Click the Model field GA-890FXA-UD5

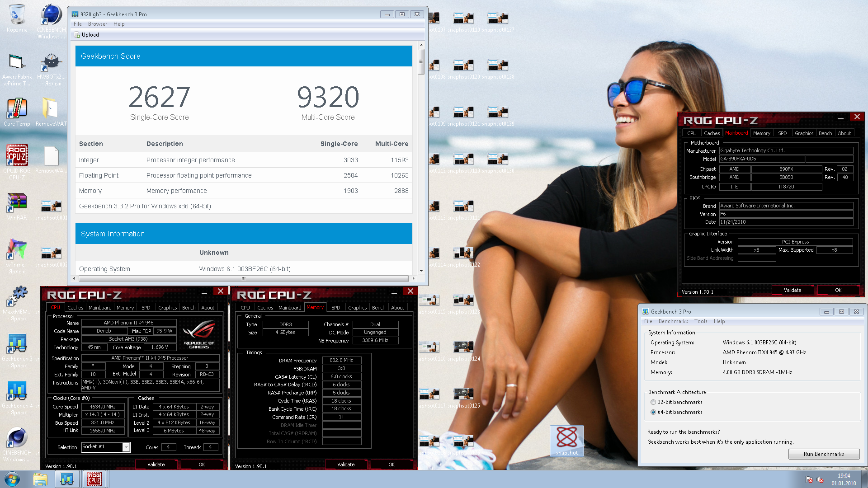pos(762,159)
